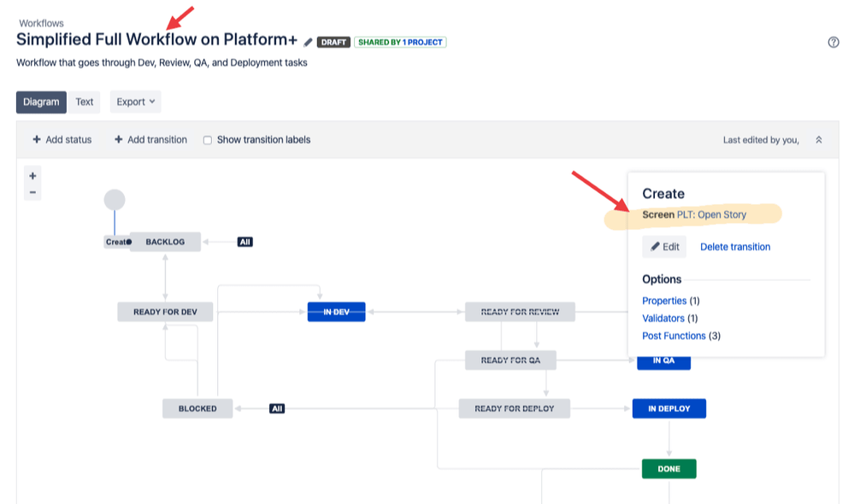Click Delete transition link
This screenshot has height=504, width=854.
click(735, 247)
